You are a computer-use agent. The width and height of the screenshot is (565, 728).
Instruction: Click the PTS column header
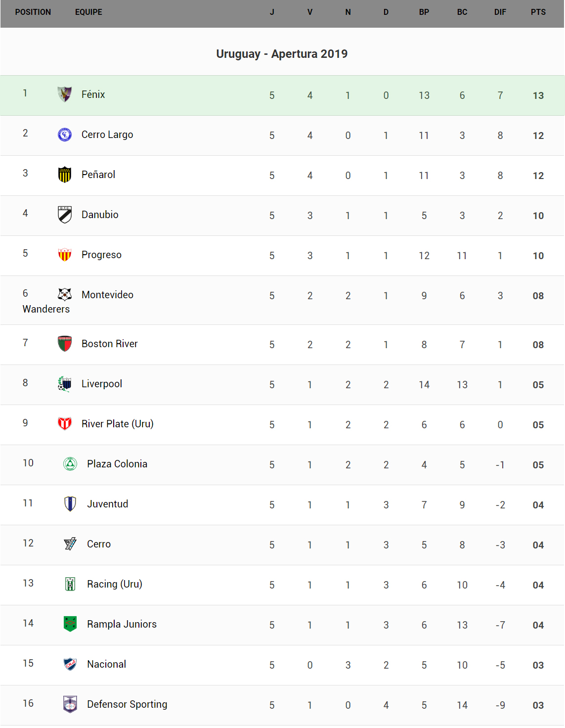[538, 12]
